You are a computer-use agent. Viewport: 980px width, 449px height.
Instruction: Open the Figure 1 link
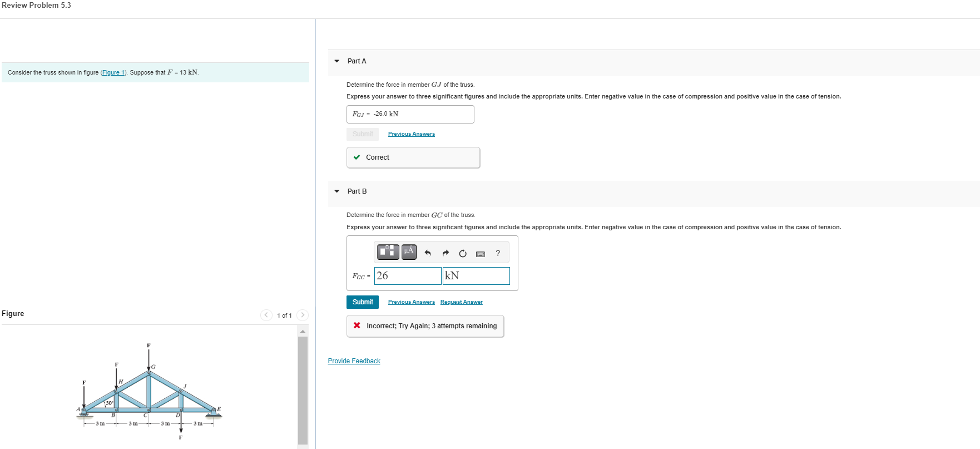tap(114, 72)
